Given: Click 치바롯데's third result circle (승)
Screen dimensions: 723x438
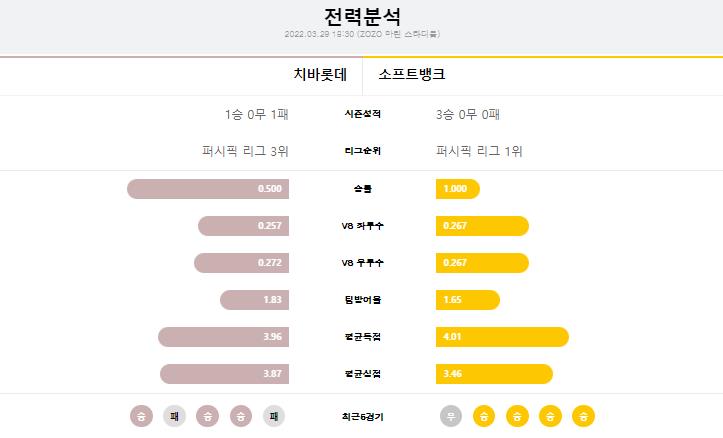Looking at the screenshot, I should tap(207, 416).
